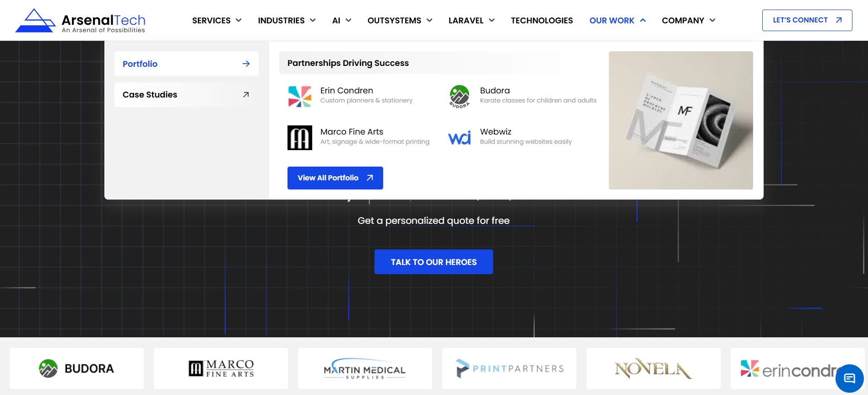Open the Webwiz portfolio link text
The height and width of the screenshot is (395, 868).
[495, 132]
